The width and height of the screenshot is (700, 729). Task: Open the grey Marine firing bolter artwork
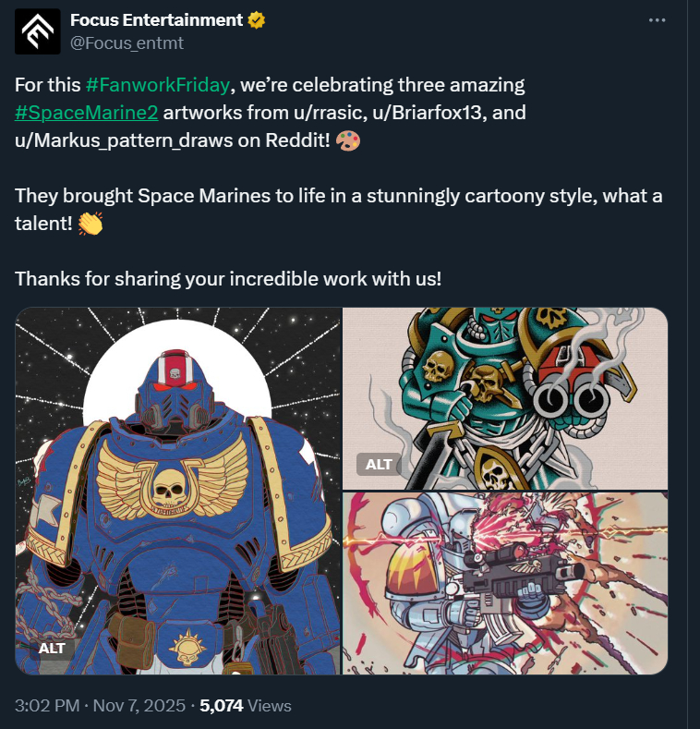505,582
